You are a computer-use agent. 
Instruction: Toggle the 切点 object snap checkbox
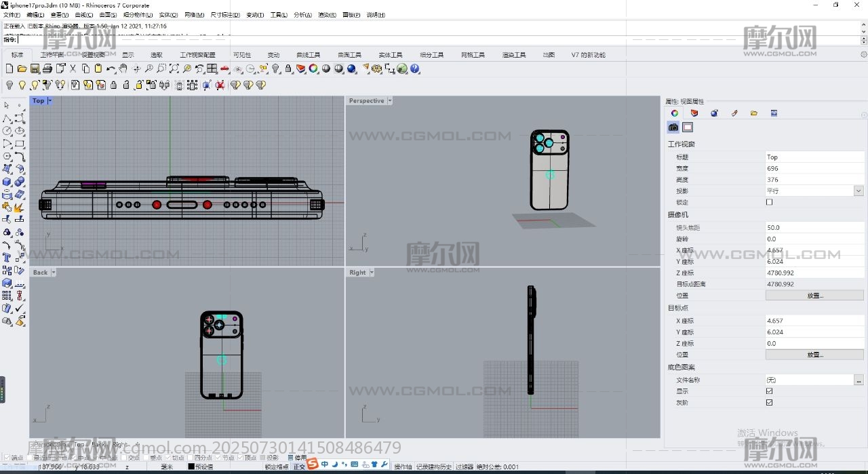[167, 458]
